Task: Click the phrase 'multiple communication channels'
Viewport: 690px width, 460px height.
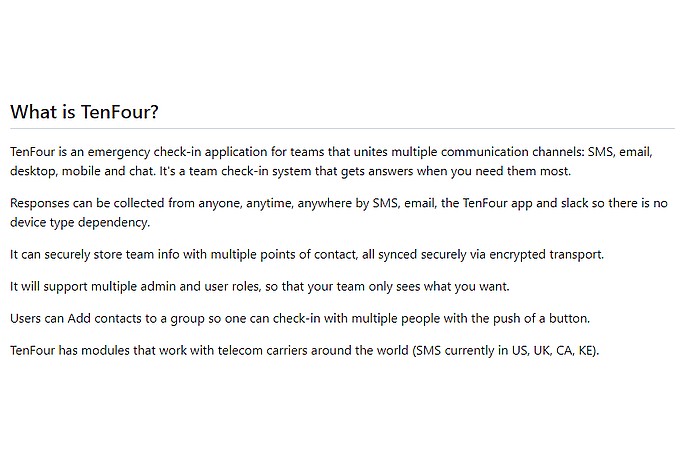Action: pyautogui.click(x=488, y=152)
